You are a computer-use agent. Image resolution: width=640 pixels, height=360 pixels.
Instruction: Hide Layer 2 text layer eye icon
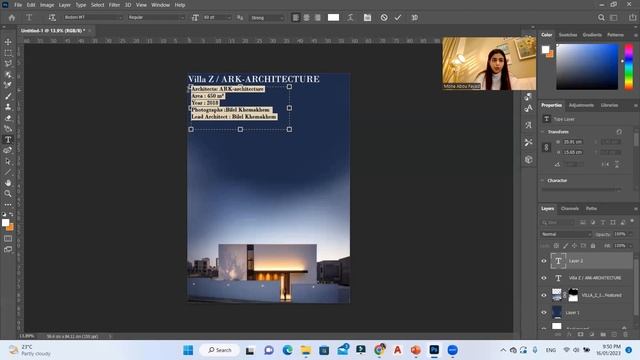(544, 261)
